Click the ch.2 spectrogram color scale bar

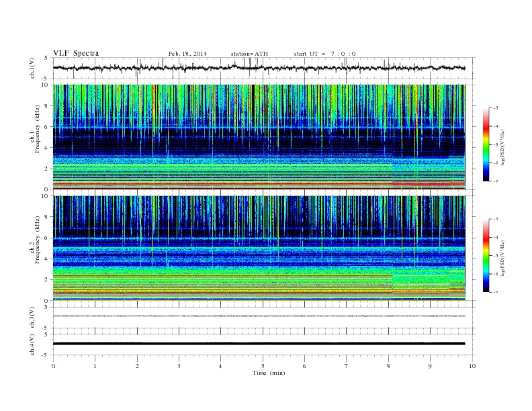(486, 255)
